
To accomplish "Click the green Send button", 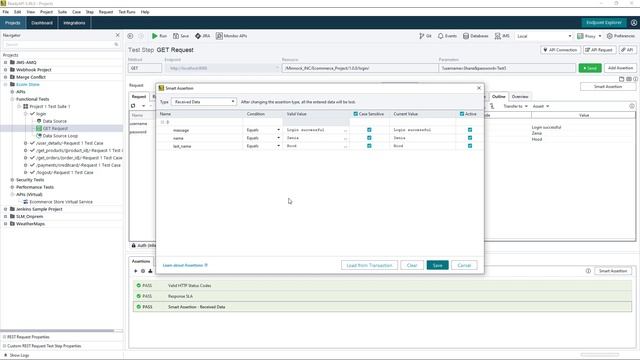I will click(x=590, y=68).
